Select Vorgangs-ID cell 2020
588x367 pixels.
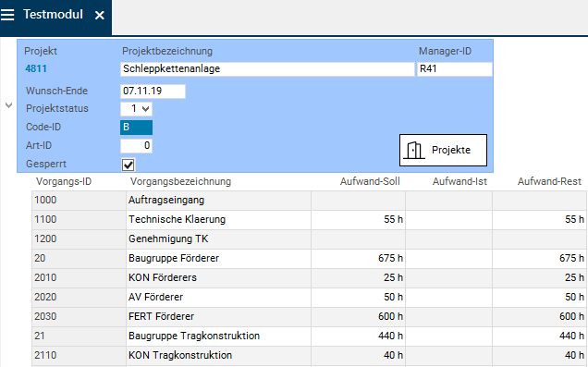point(79,298)
